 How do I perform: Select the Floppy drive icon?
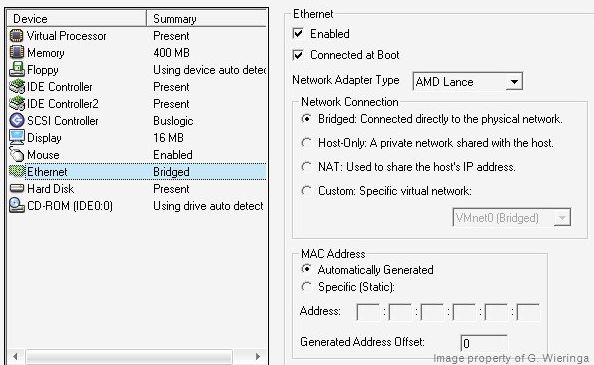16,70
